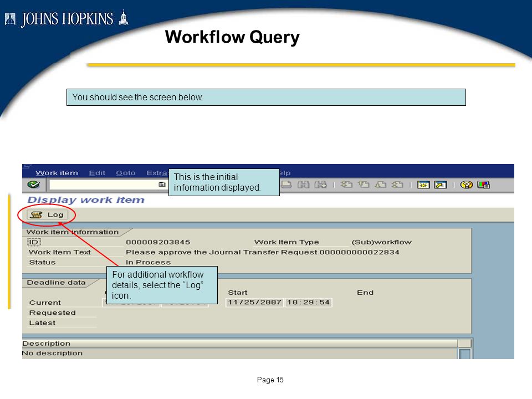Click the Requested deadline row label

[52, 313]
